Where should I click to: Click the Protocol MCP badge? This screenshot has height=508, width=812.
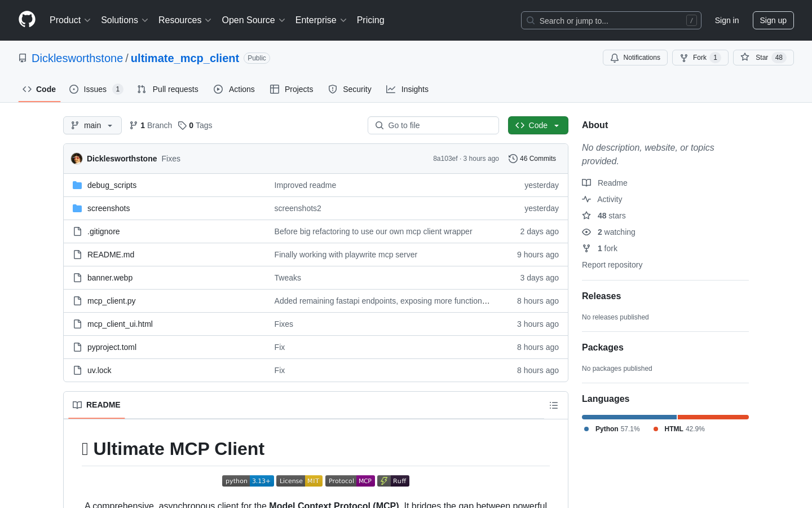tap(350, 481)
